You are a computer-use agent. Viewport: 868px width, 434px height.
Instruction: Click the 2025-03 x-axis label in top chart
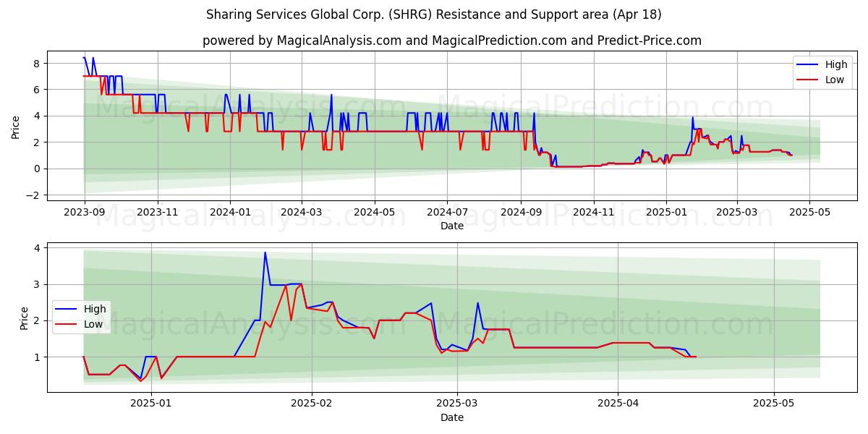tap(736, 214)
